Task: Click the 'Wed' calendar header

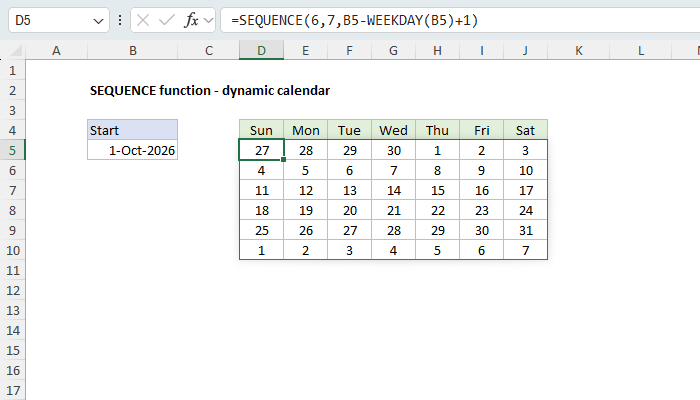Action: click(x=393, y=130)
